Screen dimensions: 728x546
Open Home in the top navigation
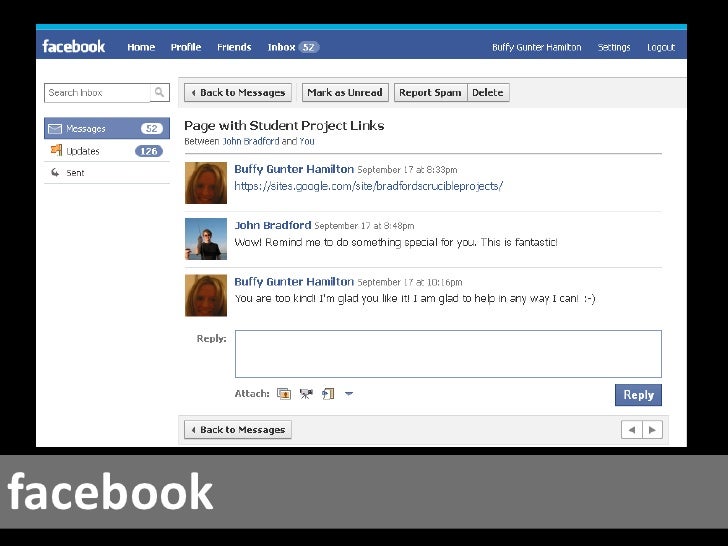141,47
